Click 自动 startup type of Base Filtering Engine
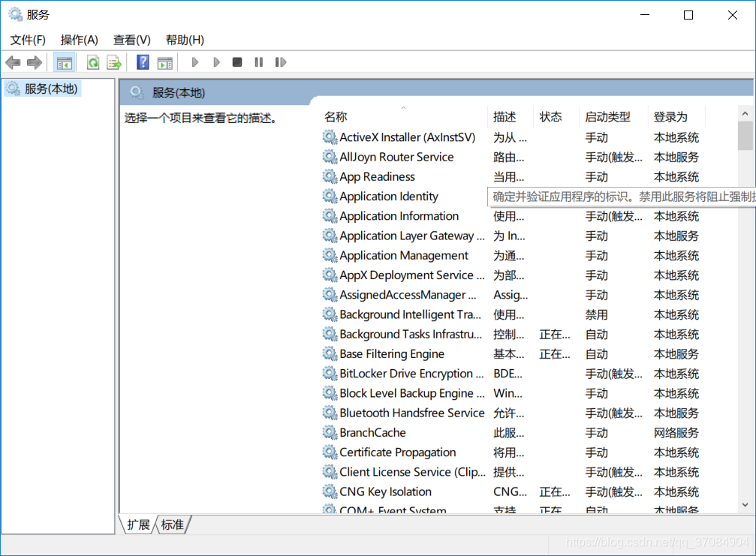 596,354
